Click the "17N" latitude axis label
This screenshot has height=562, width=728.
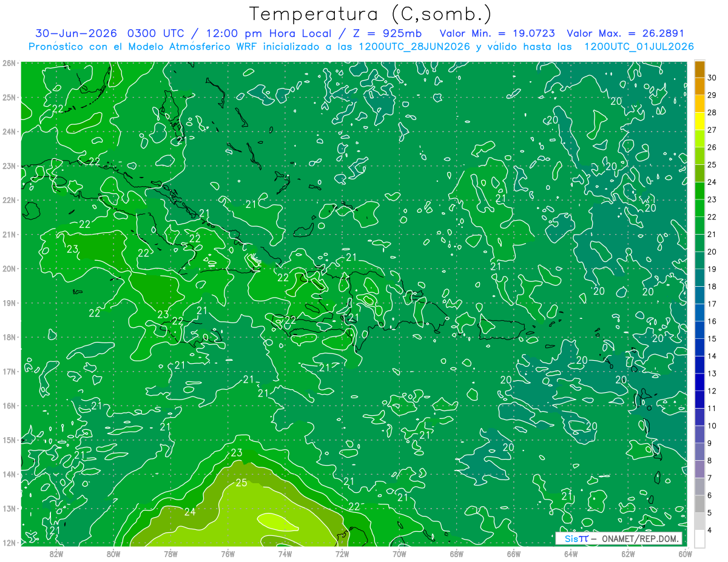point(8,371)
